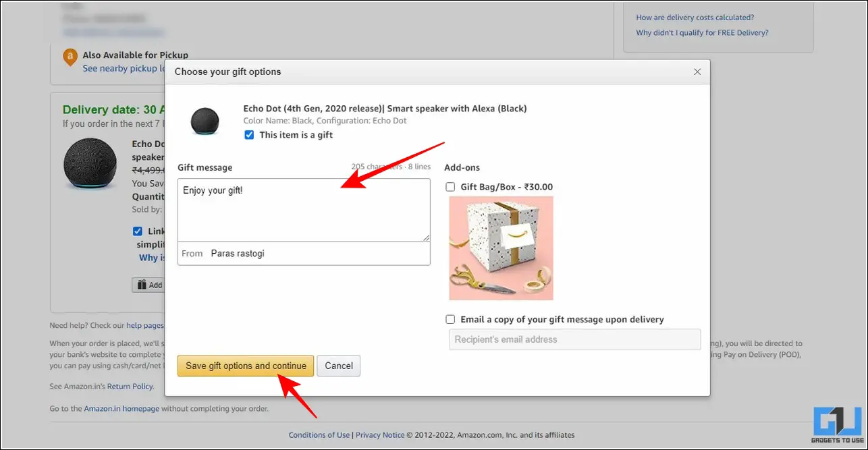
Task: Toggle the This item is a gift checkbox
Action: pos(249,135)
